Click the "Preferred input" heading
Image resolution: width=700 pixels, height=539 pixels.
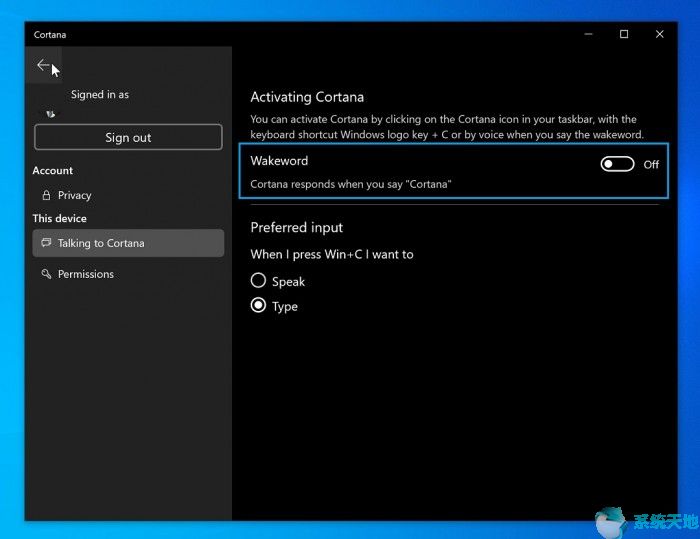(297, 228)
